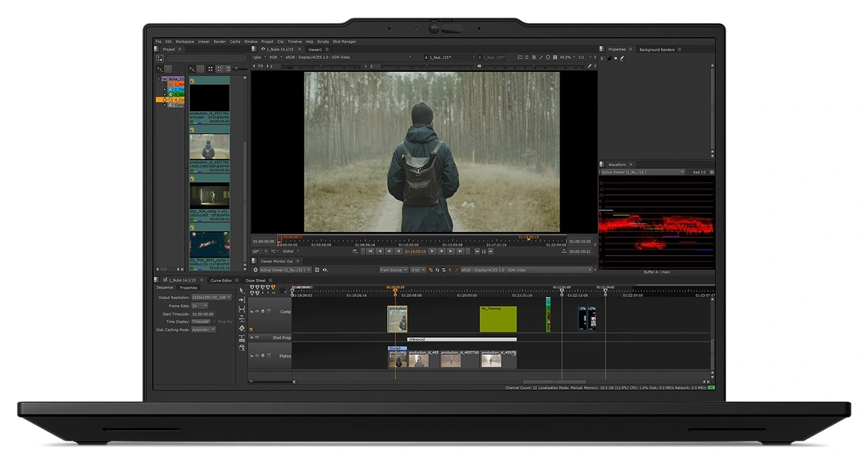
Task: Select the Slip tool in the timeline toolbar
Action: click(241, 318)
